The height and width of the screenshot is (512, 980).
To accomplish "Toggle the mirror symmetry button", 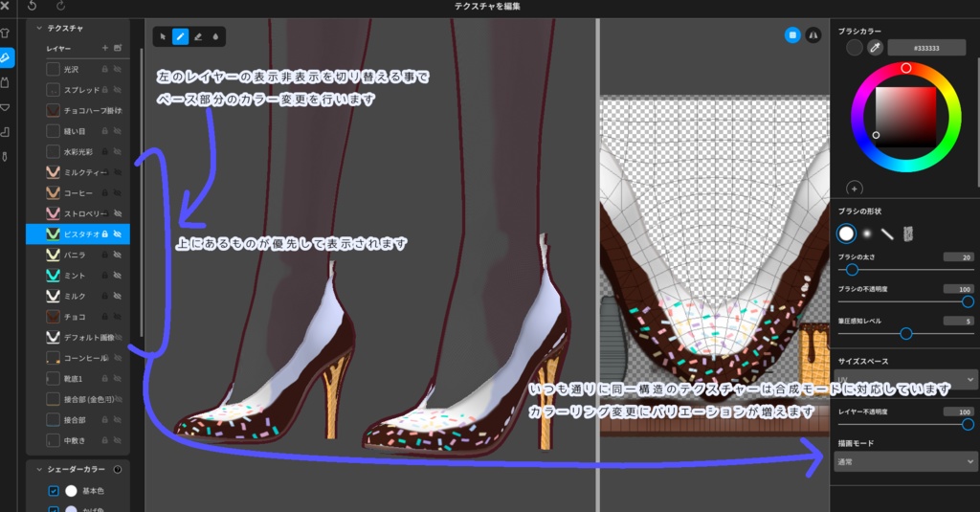I will pyautogui.click(x=813, y=35).
